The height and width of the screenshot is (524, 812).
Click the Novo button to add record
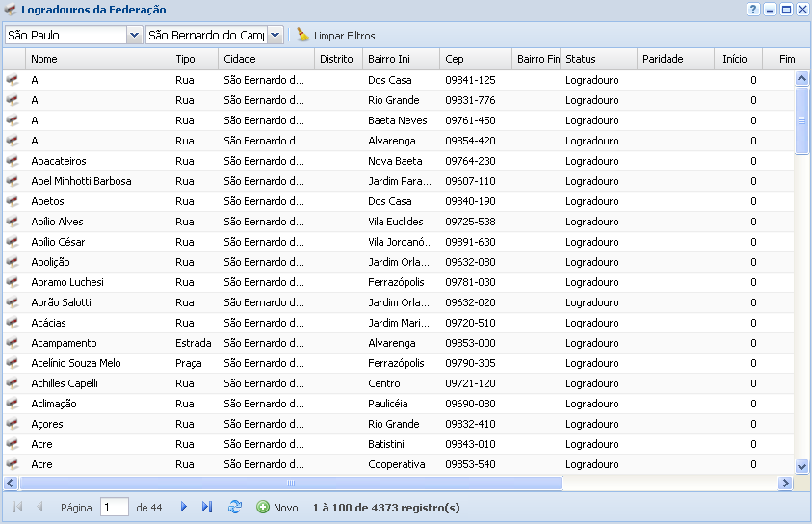point(277,507)
